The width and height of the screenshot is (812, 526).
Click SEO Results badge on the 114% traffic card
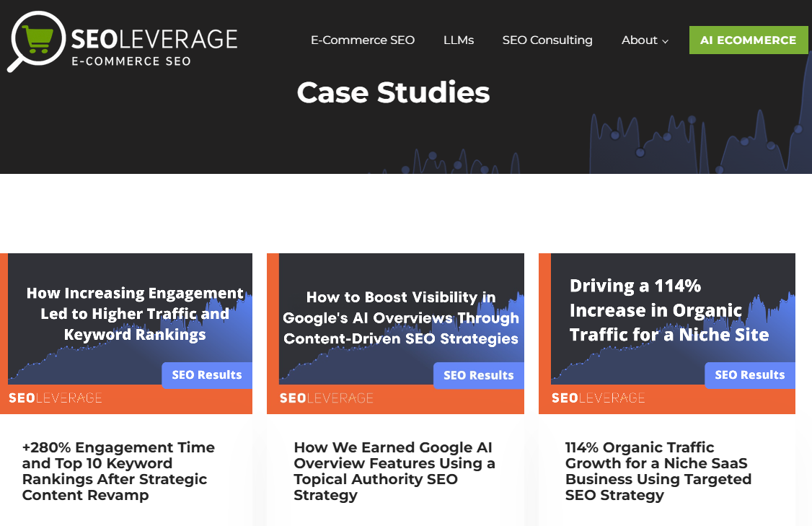point(749,375)
